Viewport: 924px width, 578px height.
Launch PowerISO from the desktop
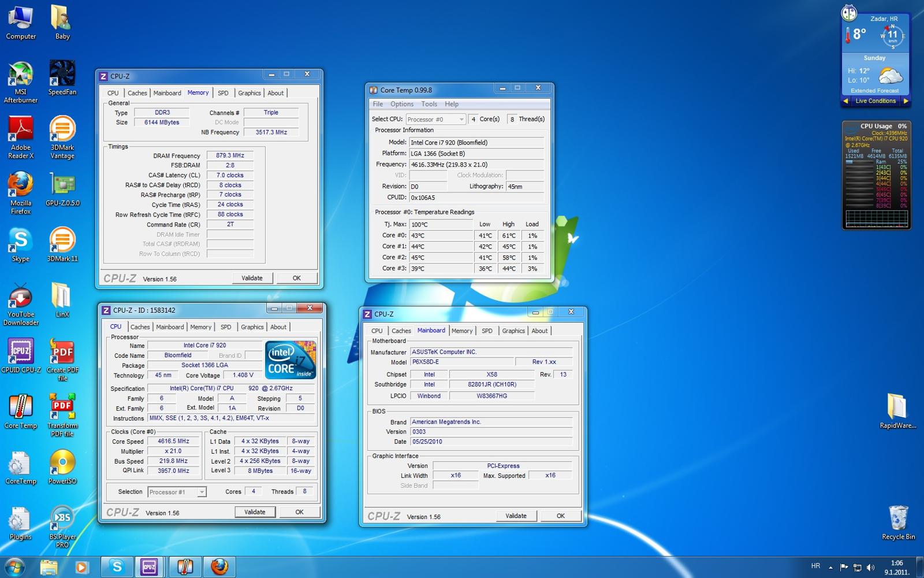(x=62, y=467)
